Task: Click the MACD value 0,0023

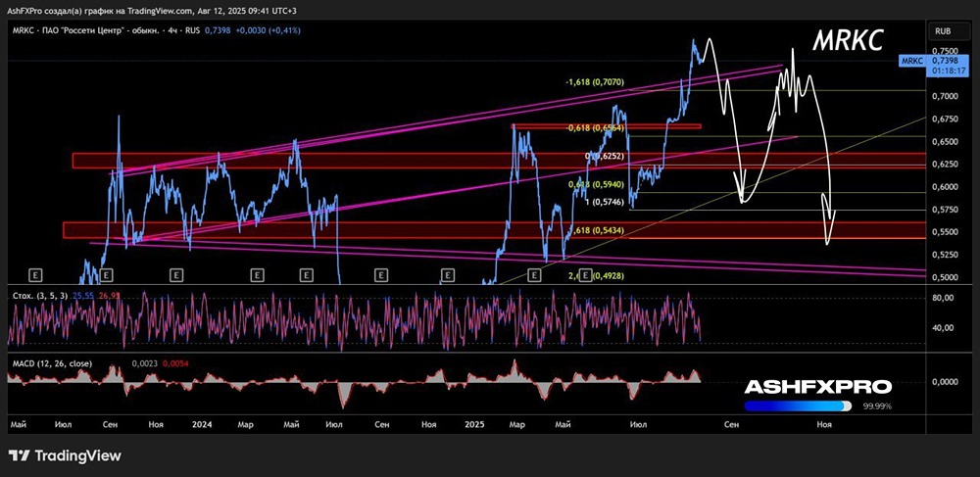Action: coord(144,362)
